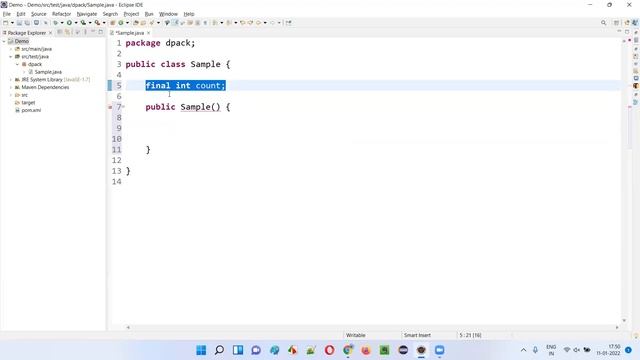Open the Opera browser from the taskbar
Image resolution: width=640 pixels, height=360 pixels.
coord(329,350)
